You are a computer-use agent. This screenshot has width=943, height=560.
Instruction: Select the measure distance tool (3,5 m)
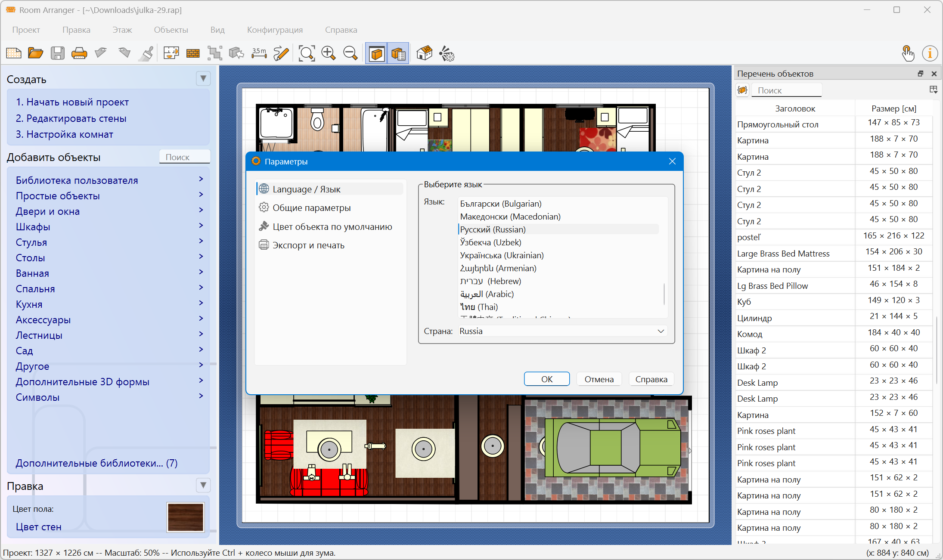[x=259, y=53]
